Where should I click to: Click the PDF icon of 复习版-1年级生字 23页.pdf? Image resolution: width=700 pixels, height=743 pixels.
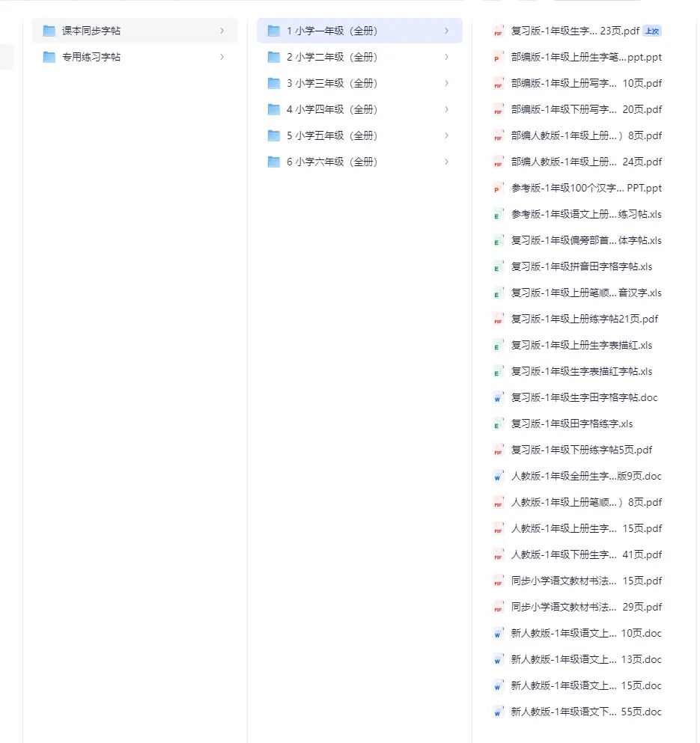pyautogui.click(x=498, y=31)
